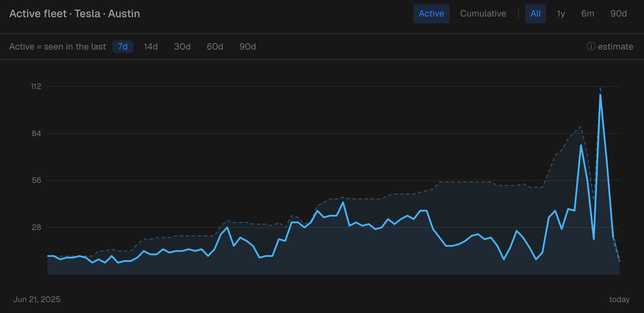Click the 'estimate' label text
Viewport: 644px width, 313px height.
click(x=615, y=46)
